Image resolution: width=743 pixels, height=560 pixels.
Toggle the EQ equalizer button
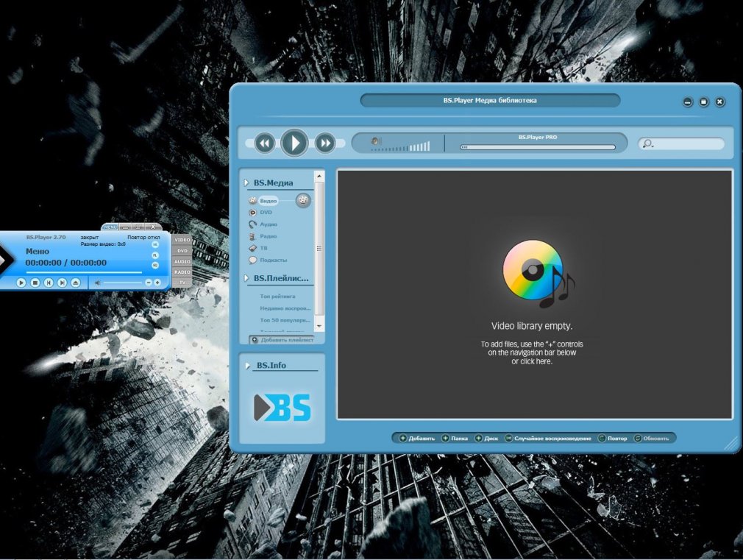point(155,266)
